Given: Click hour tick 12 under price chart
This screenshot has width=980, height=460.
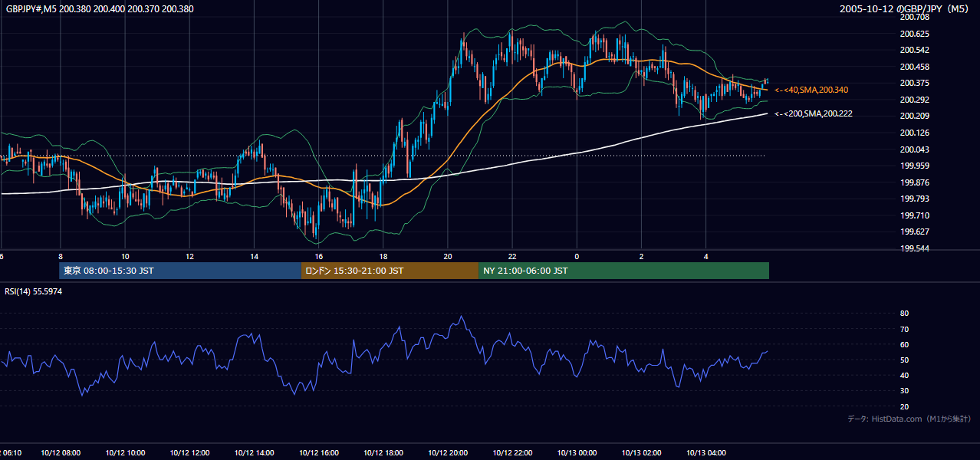Looking at the screenshot, I should [x=189, y=257].
